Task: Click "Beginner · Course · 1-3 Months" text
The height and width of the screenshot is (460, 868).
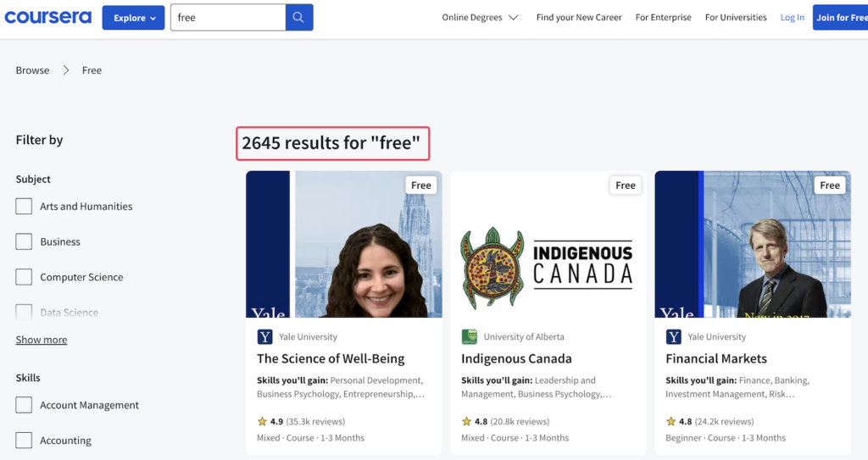Action: [726, 438]
